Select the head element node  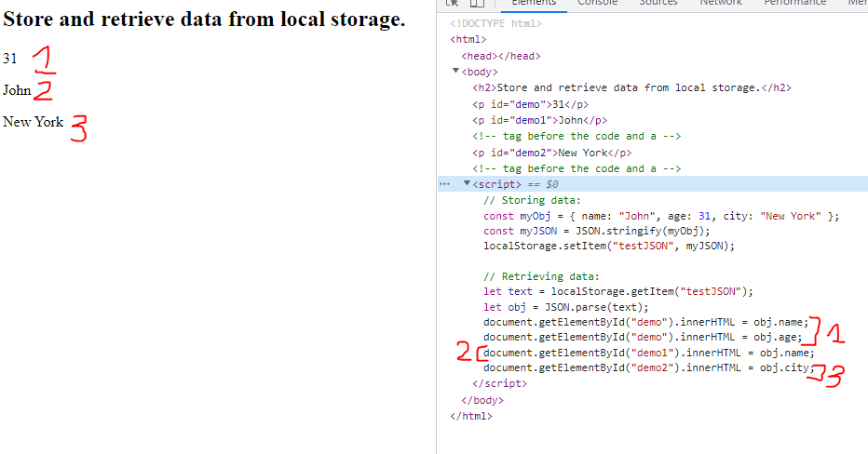tap(501, 56)
